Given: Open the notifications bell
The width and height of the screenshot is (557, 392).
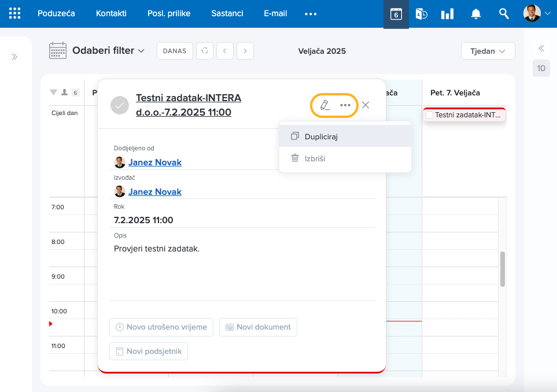Looking at the screenshot, I should pyautogui.click(x=476, y=14).
